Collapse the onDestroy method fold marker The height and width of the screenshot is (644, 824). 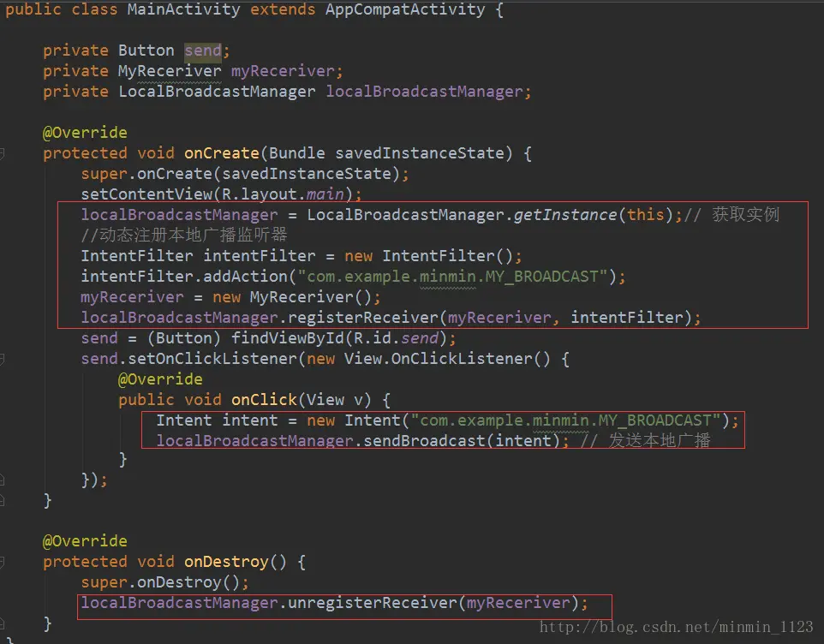(2, 562)
